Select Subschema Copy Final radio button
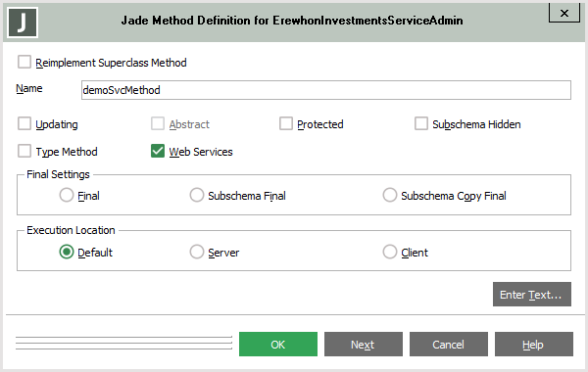Image resolution: width=588 pixels, height=372 pixels. coord(390,195)
